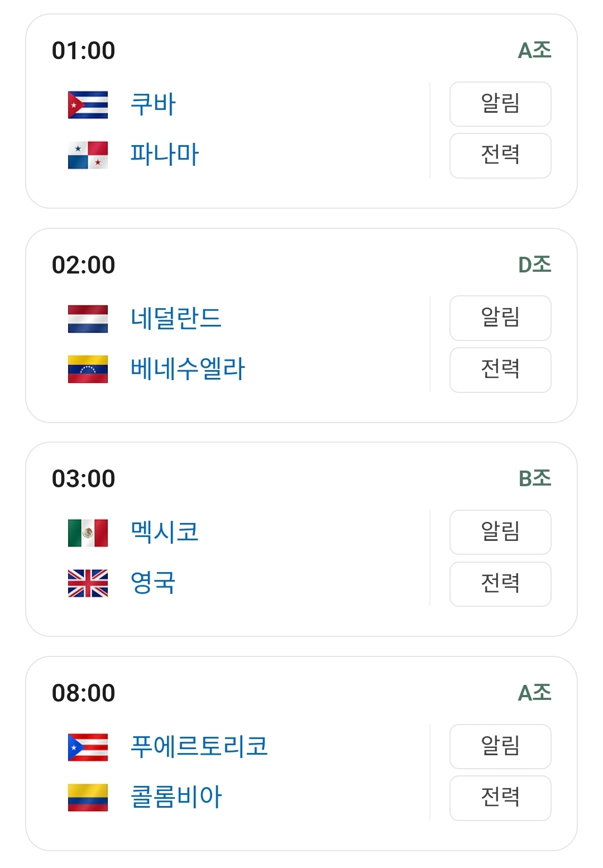Screen dimensions: 603x868
Task: Click the Cuba flag icon
Action: click(88, 104)
